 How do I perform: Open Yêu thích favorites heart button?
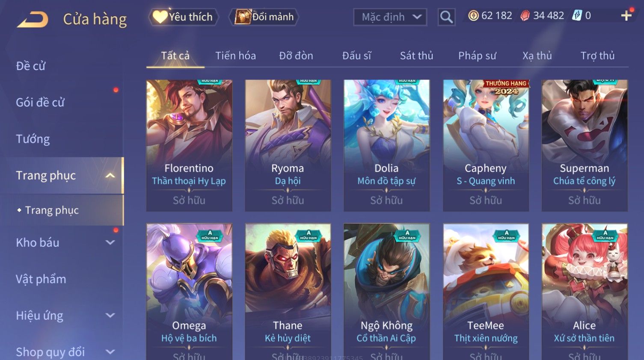[x=183, y=17]
